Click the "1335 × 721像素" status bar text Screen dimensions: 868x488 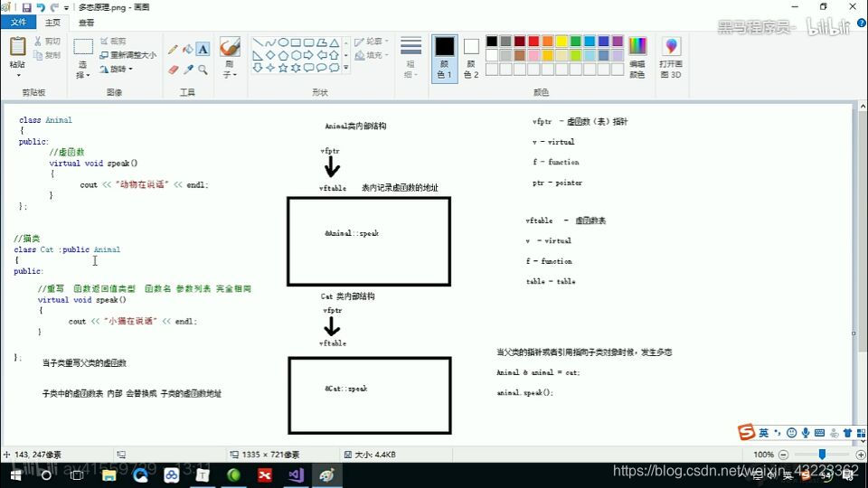coord(270,455)
